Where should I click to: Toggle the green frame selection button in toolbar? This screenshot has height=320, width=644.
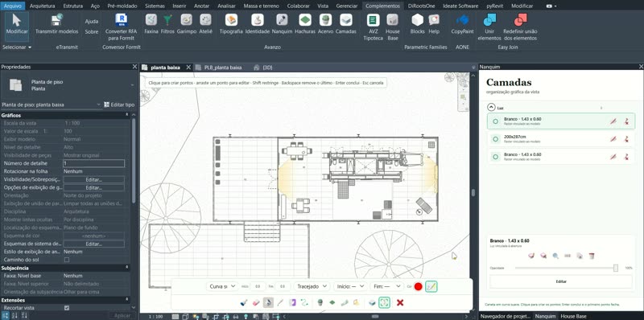point(384,303)
